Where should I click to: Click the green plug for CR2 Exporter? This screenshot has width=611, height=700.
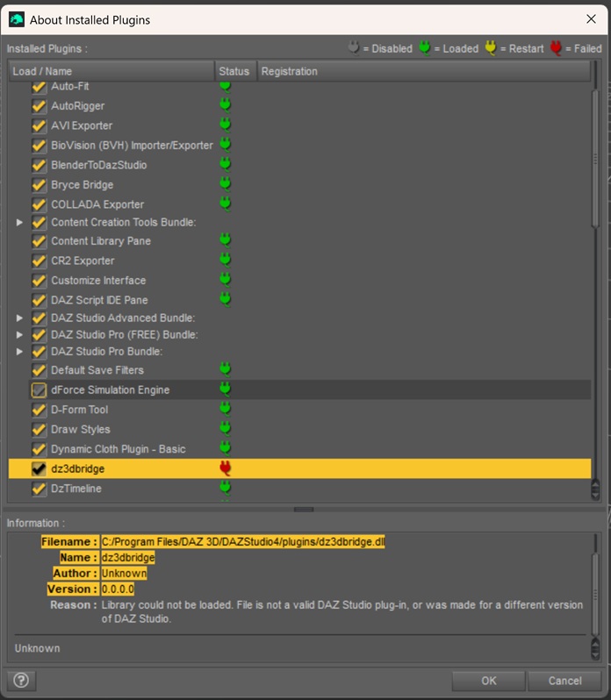coord(225,261)
